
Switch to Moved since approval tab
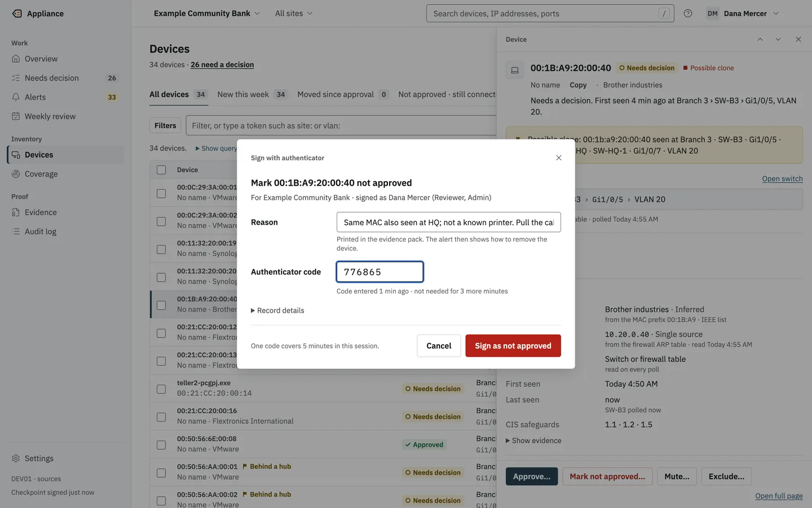pos(343,95)
